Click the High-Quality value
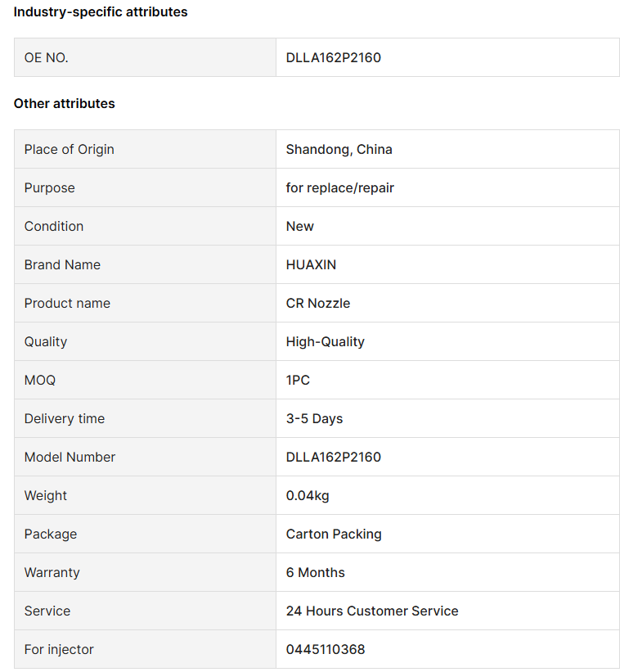The image size is (620, 672). pyautogui.click(x=325, y=341)
